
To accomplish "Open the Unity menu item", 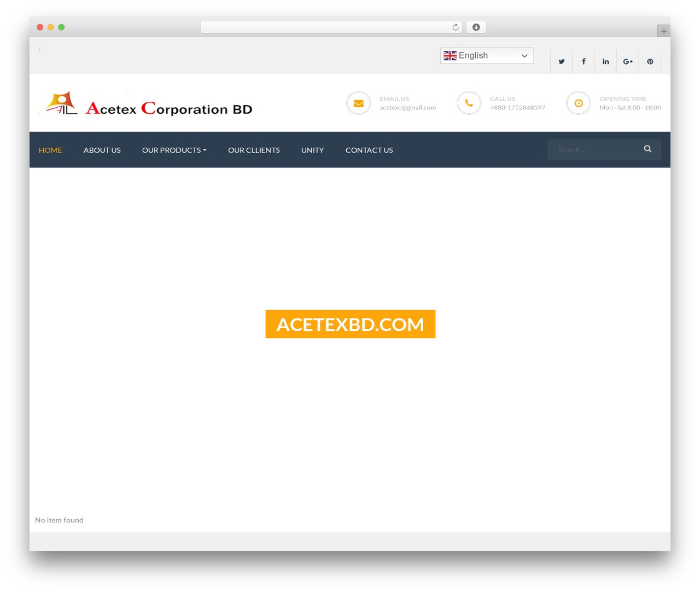I will (x=313, y=150).
